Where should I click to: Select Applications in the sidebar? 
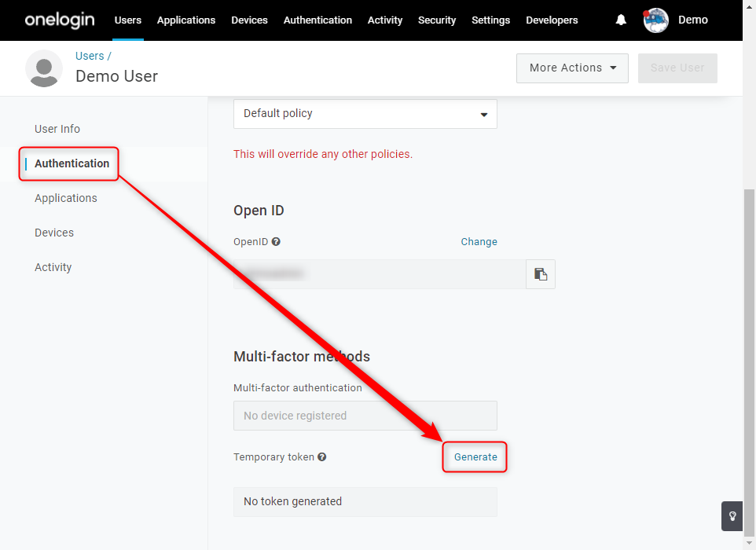tap(65, 198)
